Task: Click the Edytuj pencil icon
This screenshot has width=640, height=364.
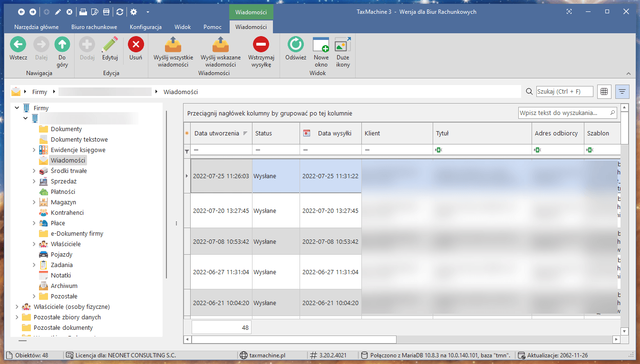Action: [110, 45]
